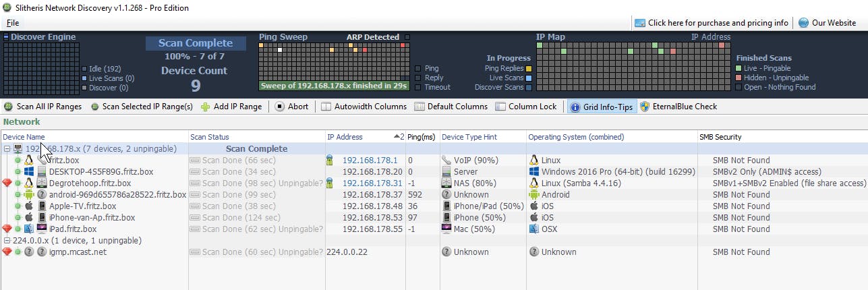The width and height of the screenshot is (868, 290).
Task: Click the Scan Selected IP Range(s) icon
Action: coord(94,107)
